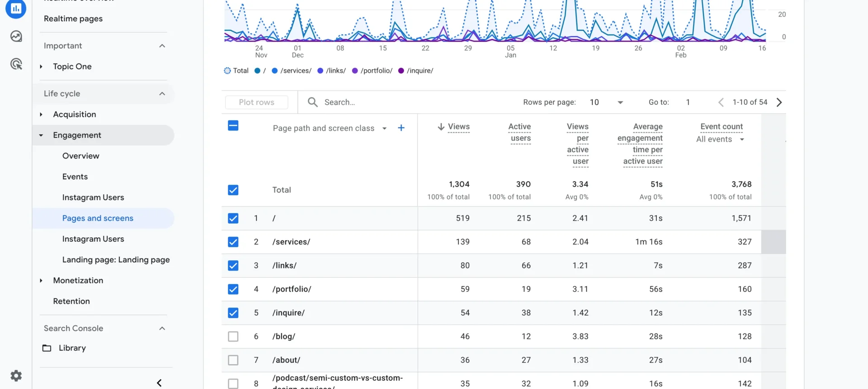Sort by Event count column header

pos(722,127)
